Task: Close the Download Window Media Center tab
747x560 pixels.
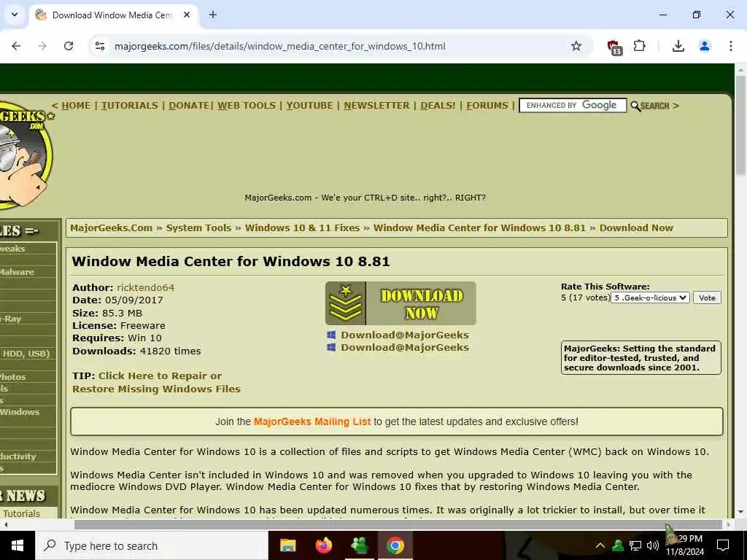Action: coord(187,15)
